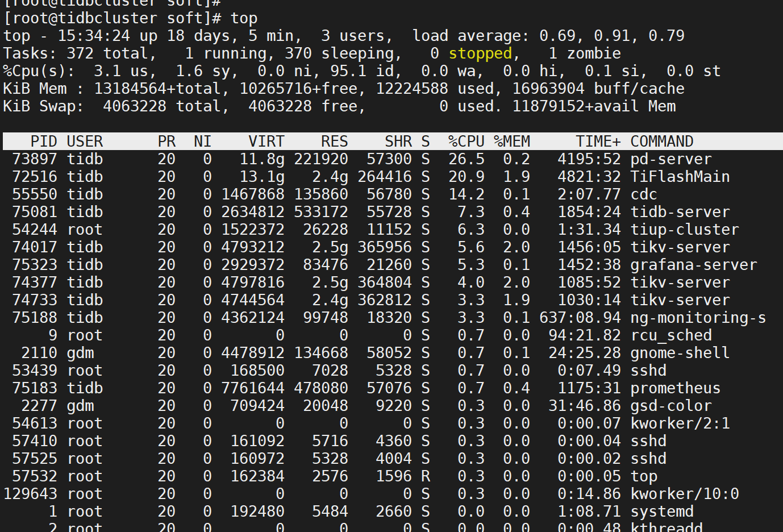Click the PID column header
783x532 pixels.
tap(44, 142)
